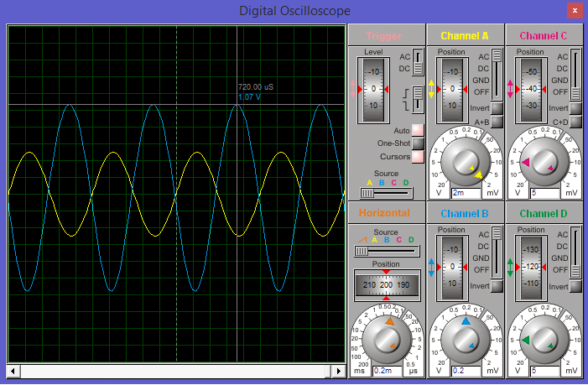Click Channel C value field showing 5

coord(545,193)
